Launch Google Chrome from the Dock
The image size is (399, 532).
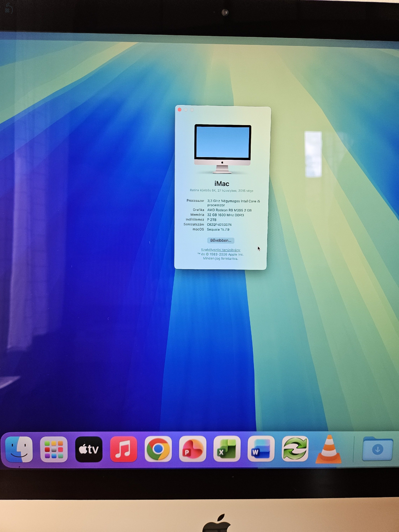(x=158, y=449)
